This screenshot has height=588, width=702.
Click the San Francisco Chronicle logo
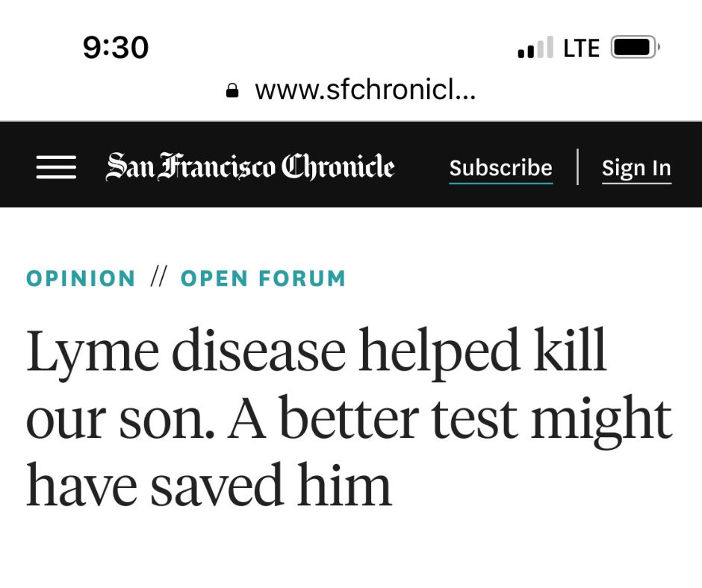(250, 166)
